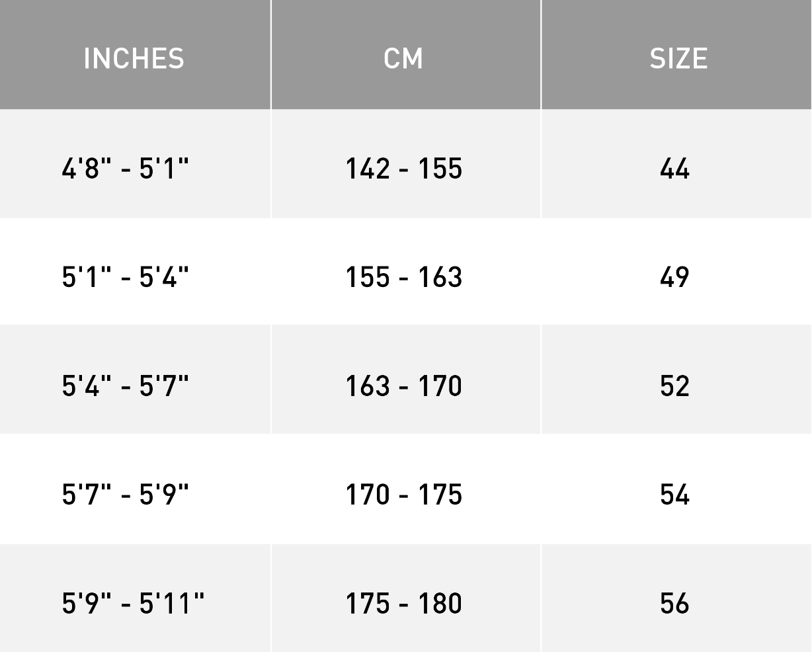Image resolution: width=812 pixels, height=652 pixels.
Task: Click the 175 - 180 cm cell
Action: pos(403,602)
